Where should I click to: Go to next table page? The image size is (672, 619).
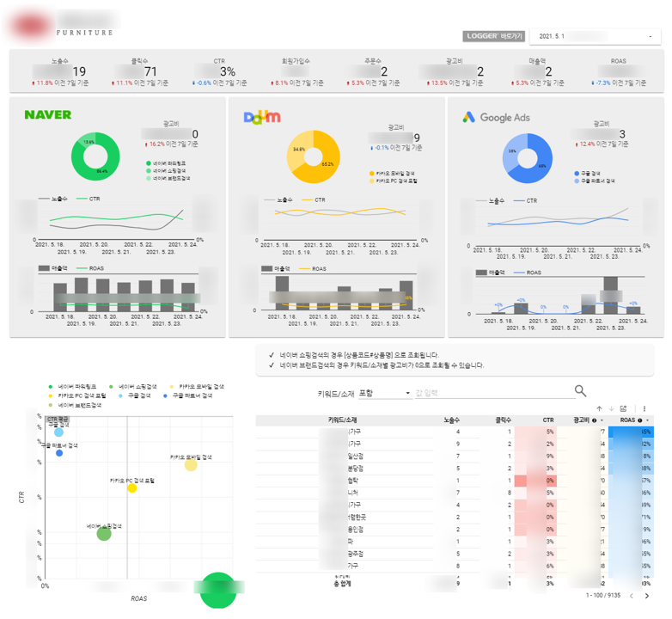point(647,596)
